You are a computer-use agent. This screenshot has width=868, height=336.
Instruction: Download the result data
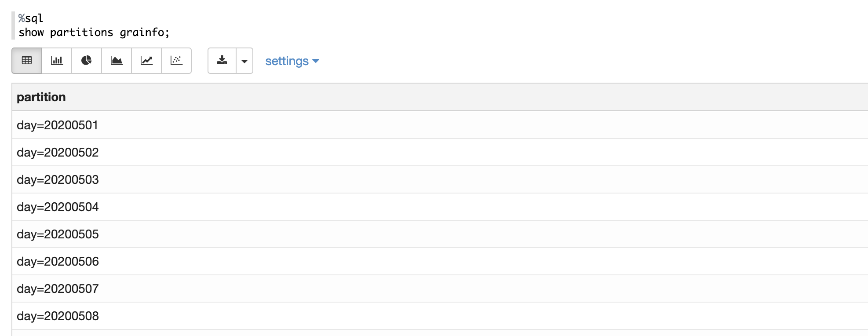222,61
